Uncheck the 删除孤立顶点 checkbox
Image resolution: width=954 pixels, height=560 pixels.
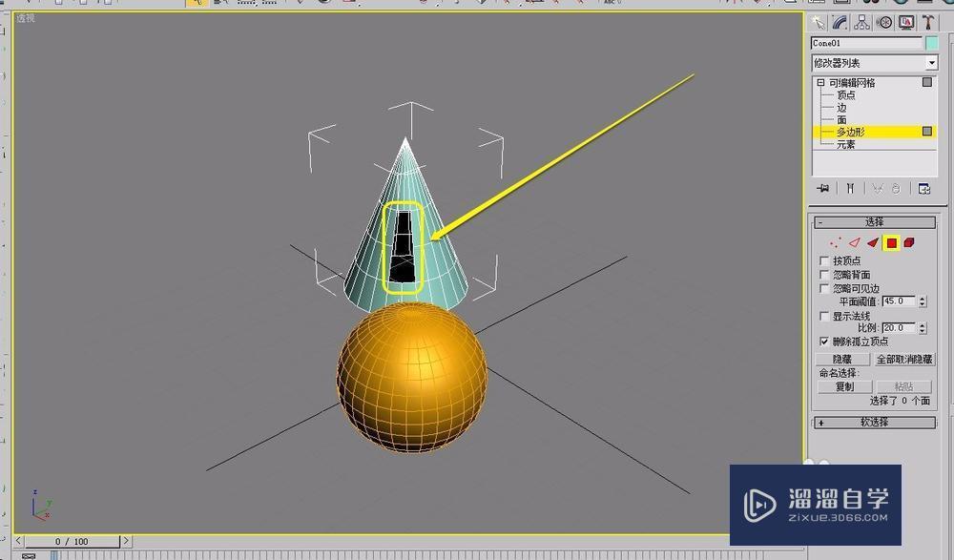(x=824, y=341)
